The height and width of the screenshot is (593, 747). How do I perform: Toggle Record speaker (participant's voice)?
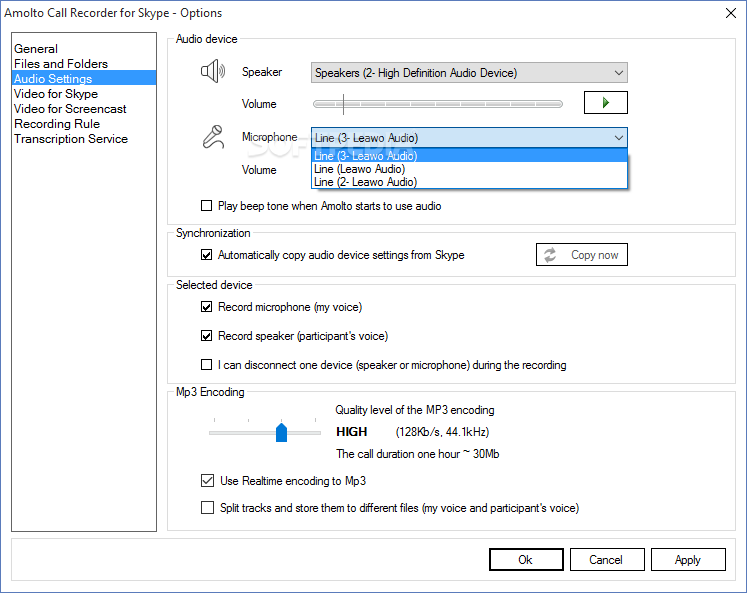(x=206, y=336)
